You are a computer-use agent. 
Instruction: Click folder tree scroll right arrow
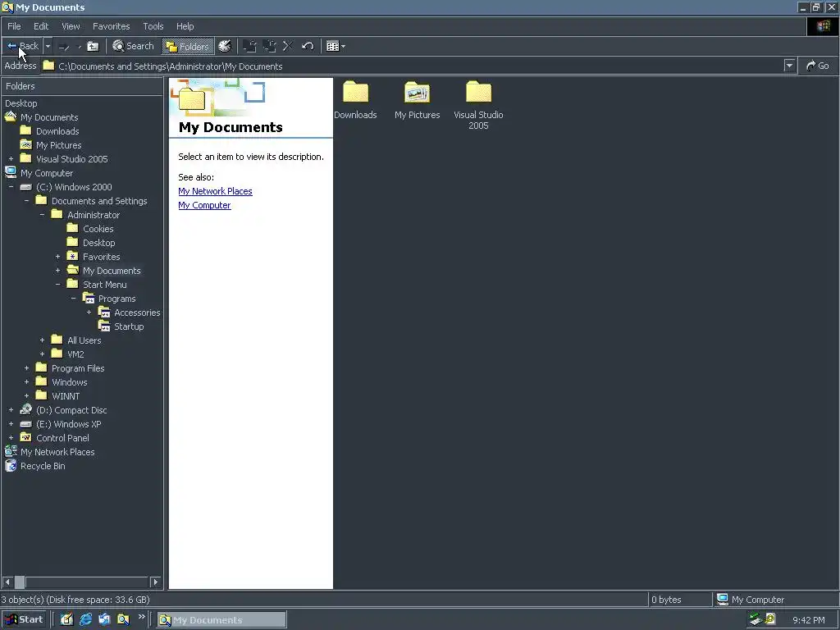click(x=155, y=582)
